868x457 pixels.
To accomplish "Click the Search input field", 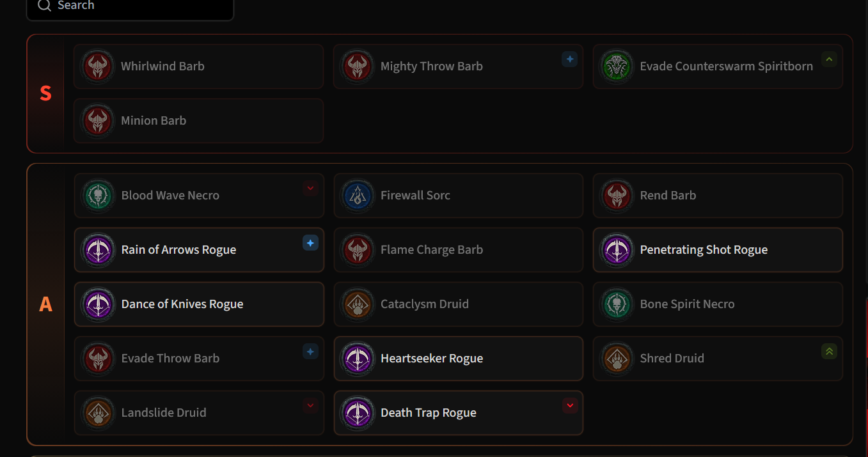I will pyautogui.click(x=130, y=7).
